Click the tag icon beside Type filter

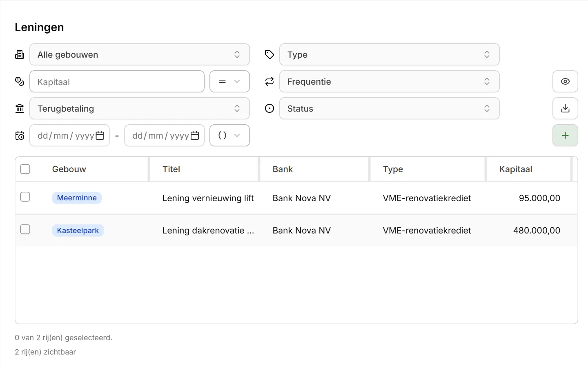[x=269, y=54]
